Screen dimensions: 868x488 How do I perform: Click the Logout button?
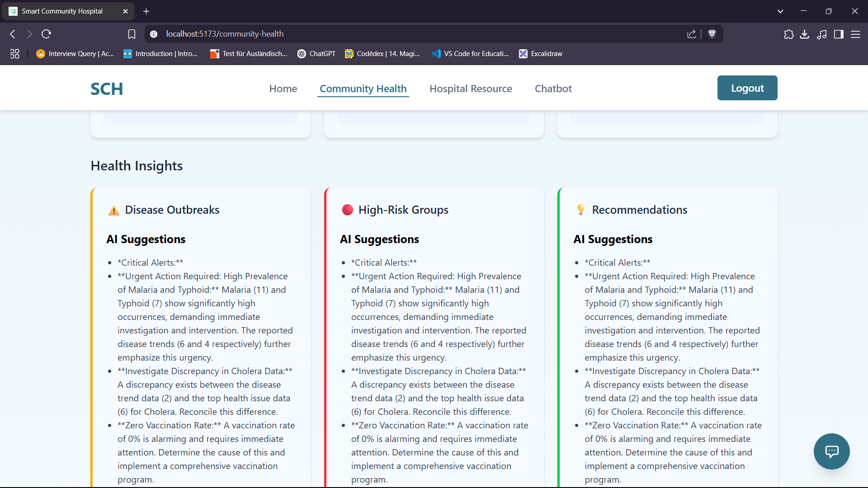(x=747, y=88)
